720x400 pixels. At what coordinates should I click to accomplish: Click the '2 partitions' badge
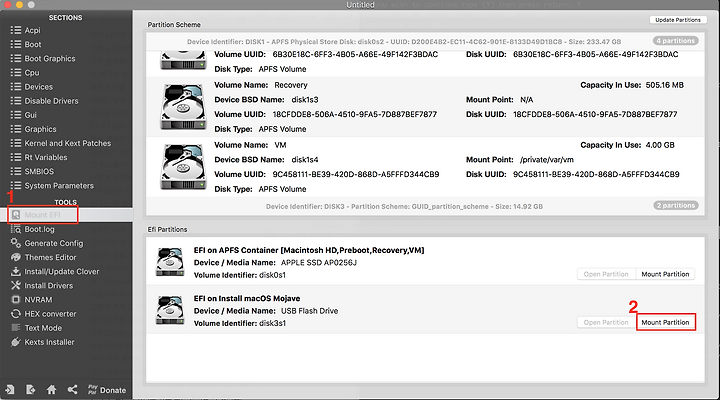(676, 205)
